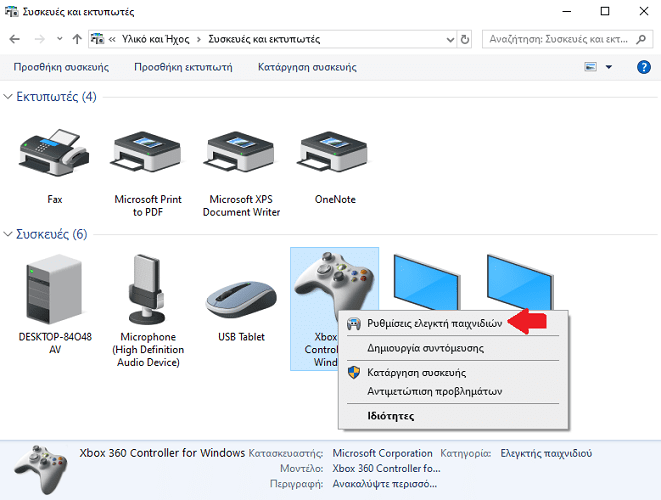Click the search magnifier icon
661x500 pixels.
point(641,39)
